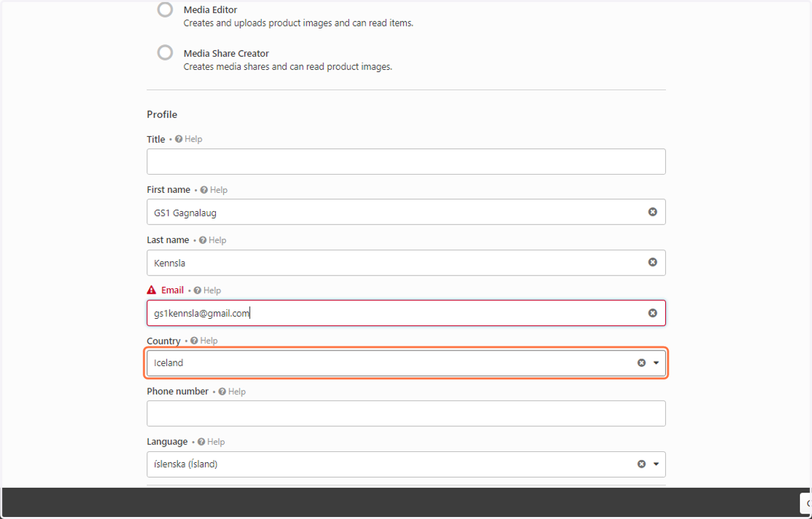Select the Media Editor radio button
The image size is (812, 519).
(165, 10)
